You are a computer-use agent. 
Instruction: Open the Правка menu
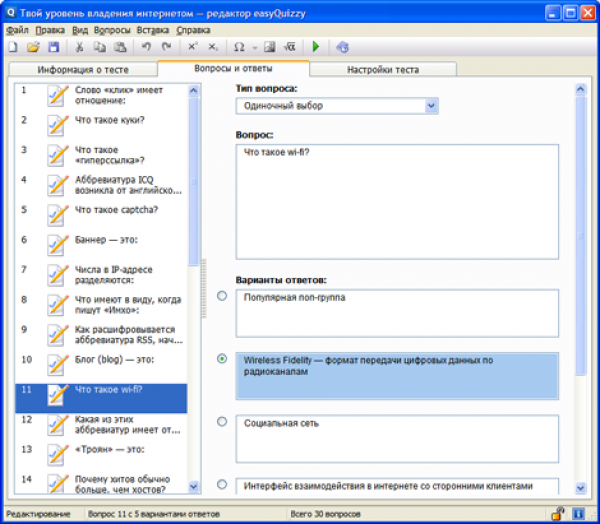[x=50, y=30]
